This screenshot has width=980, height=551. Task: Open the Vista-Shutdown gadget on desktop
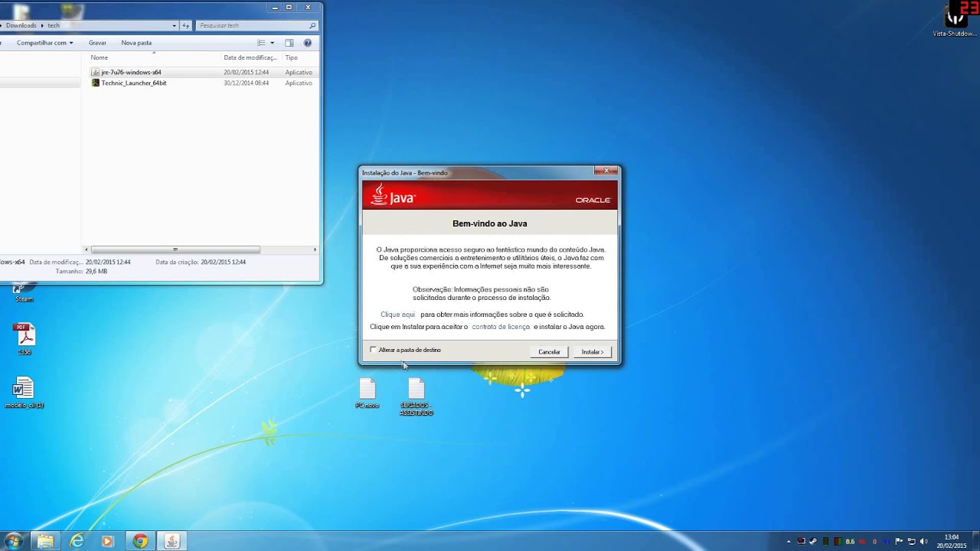pyautogui.click(x=955, y=18)
